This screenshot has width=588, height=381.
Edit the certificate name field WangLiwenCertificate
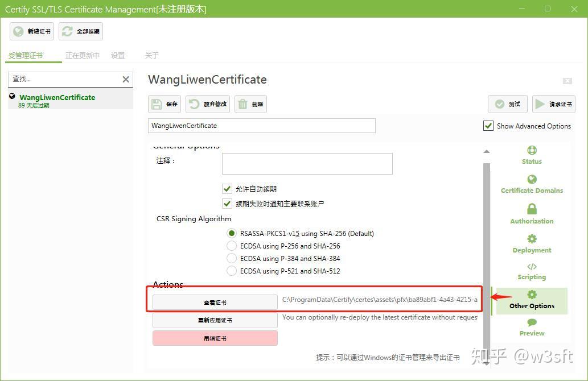point(262,126)
